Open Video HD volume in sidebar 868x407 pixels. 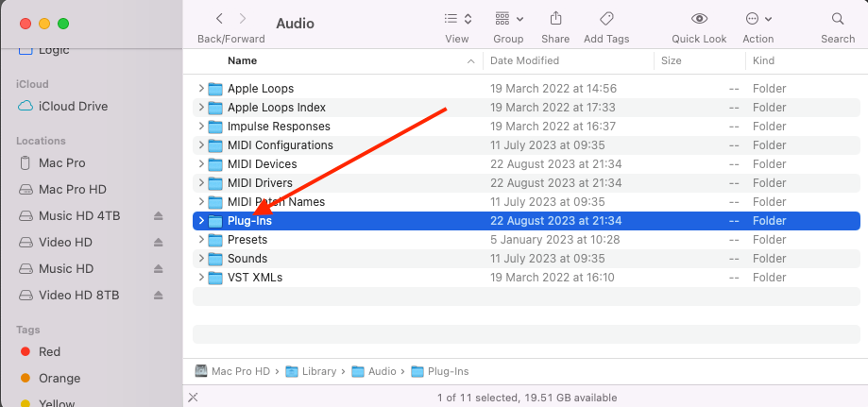point(65,243)
